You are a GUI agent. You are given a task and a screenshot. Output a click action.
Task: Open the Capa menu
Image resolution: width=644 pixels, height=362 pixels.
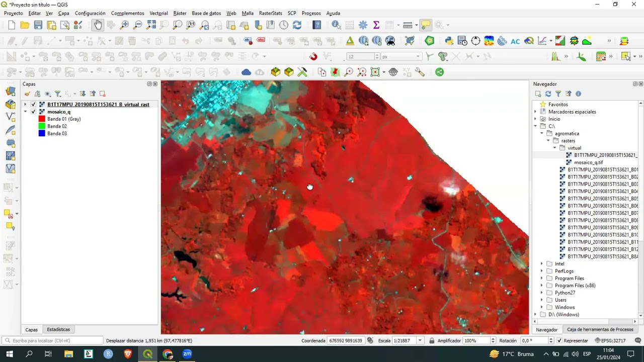tap(64, 13)
